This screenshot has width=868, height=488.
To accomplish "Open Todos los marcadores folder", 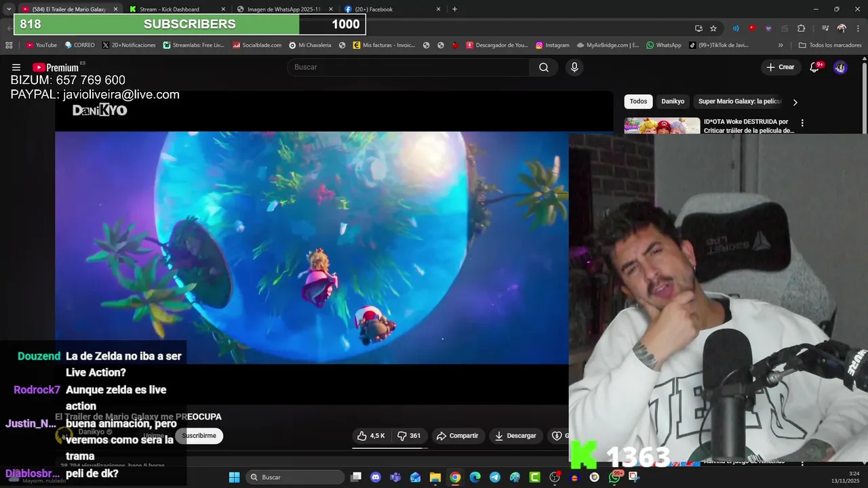I will coord(829,45).
